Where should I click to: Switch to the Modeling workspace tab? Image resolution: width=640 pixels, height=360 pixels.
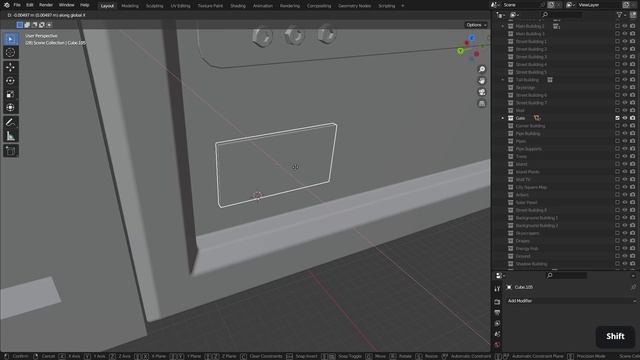pyautogui.click(x=130, y=6)
